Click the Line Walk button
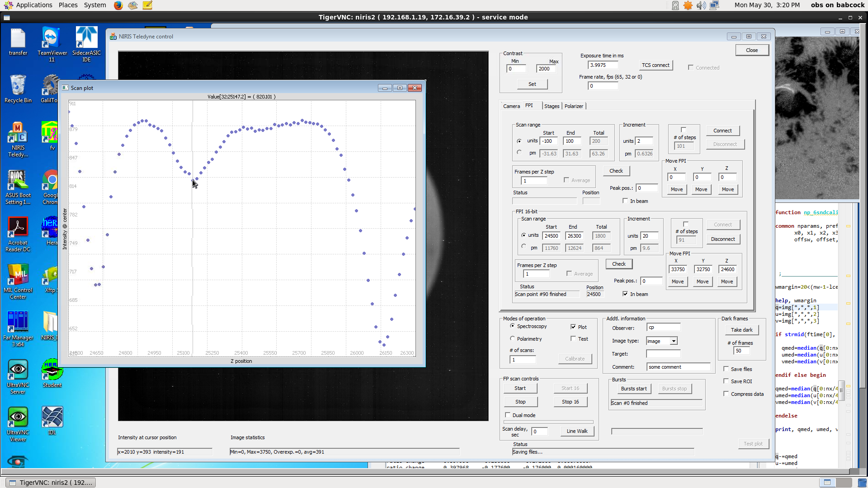This screenshot has height=488, width=868. click(x=577, y=431)
